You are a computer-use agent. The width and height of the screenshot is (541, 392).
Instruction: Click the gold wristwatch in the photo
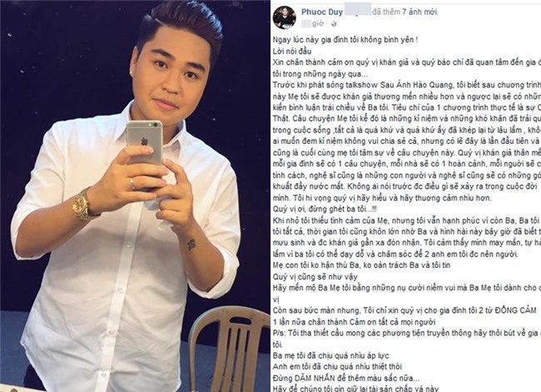click(82, 206)
